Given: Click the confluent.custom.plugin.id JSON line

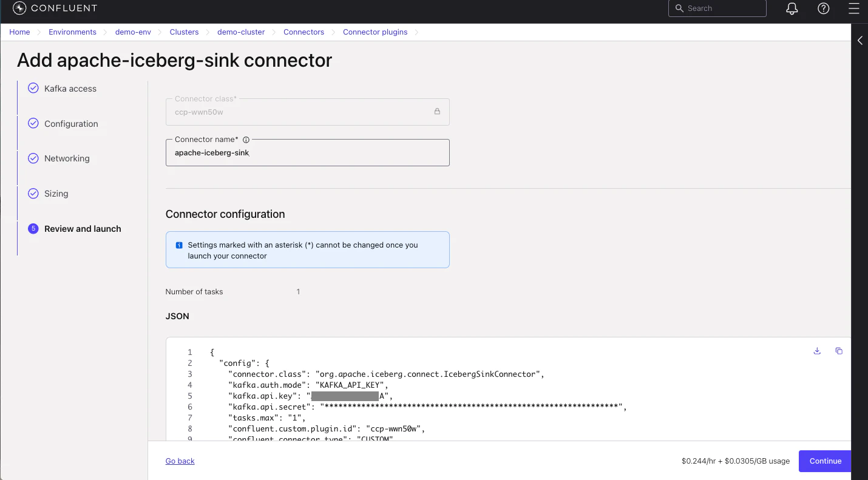Looking at the screenshot, I should click(x=327, y=429).
